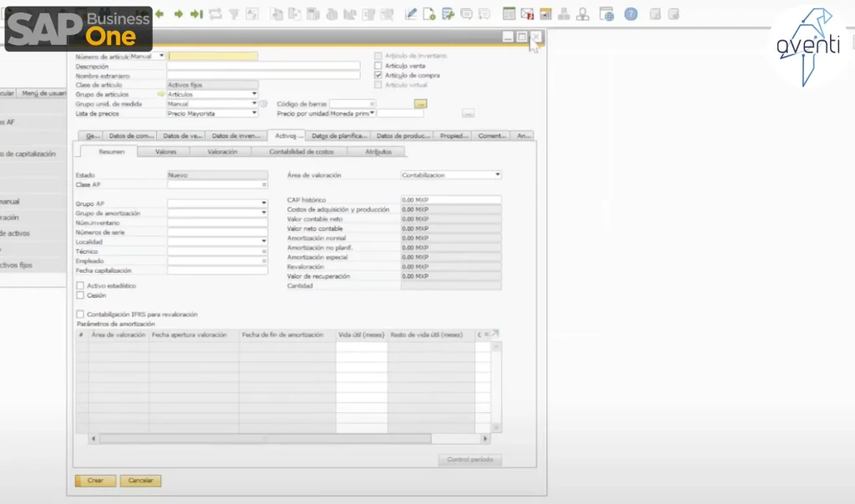Open the Área de valoración dropdown
Screen dimensions: 855x504
pyautogui.click(x=498, y=175)
